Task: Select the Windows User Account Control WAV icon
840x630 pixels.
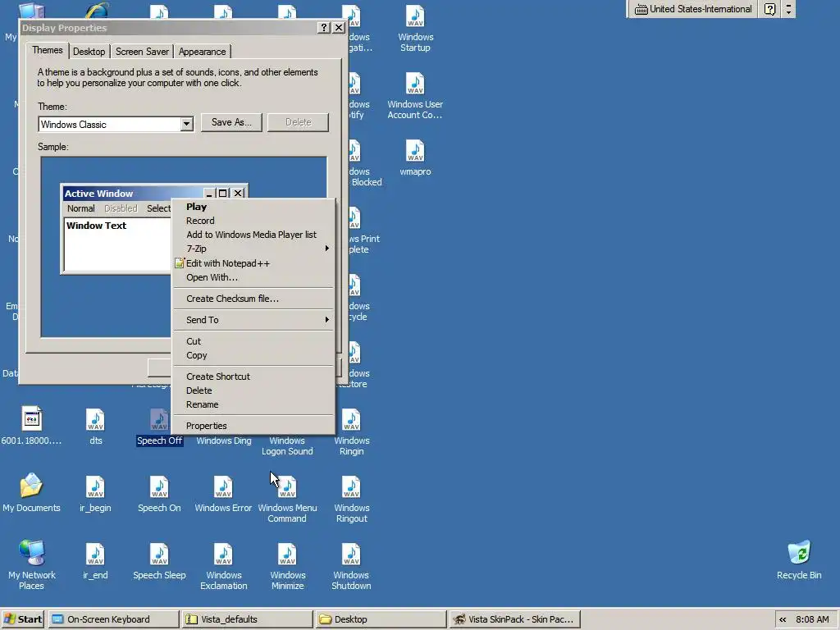Action: click(415, 84)
